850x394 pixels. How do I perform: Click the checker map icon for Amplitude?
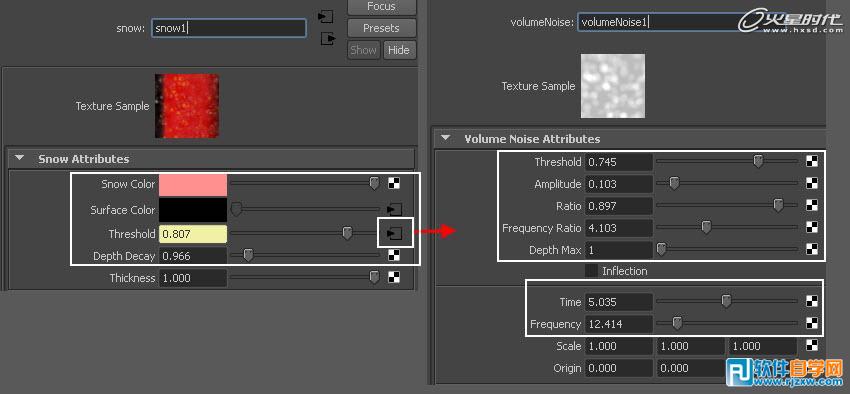[x=812, y=184]
